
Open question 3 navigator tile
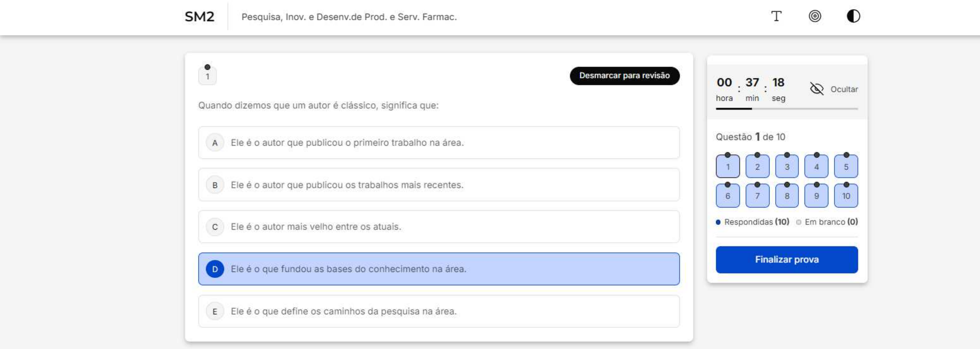tap(787, 167)
